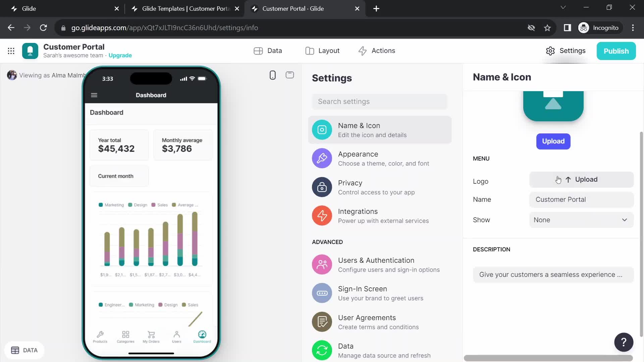Image resolution: width=644 pixels, height=362 pixels.
Task: Click the Layout panel icon in top nav
Action: tap(310, 50)
